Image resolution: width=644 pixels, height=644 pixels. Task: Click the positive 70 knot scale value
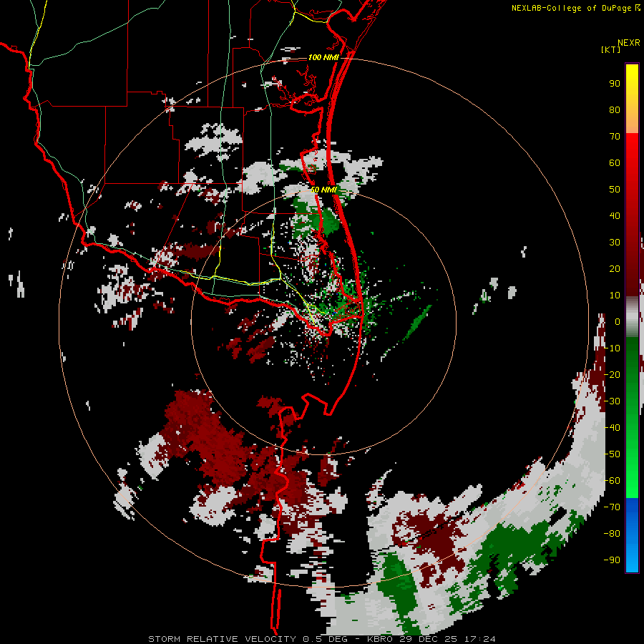click(x=615, y=137)
